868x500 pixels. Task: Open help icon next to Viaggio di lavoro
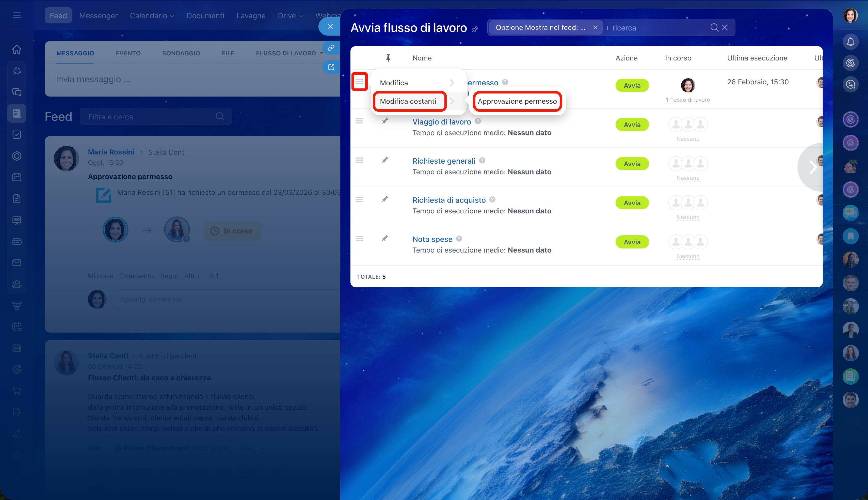coord(478,121)
